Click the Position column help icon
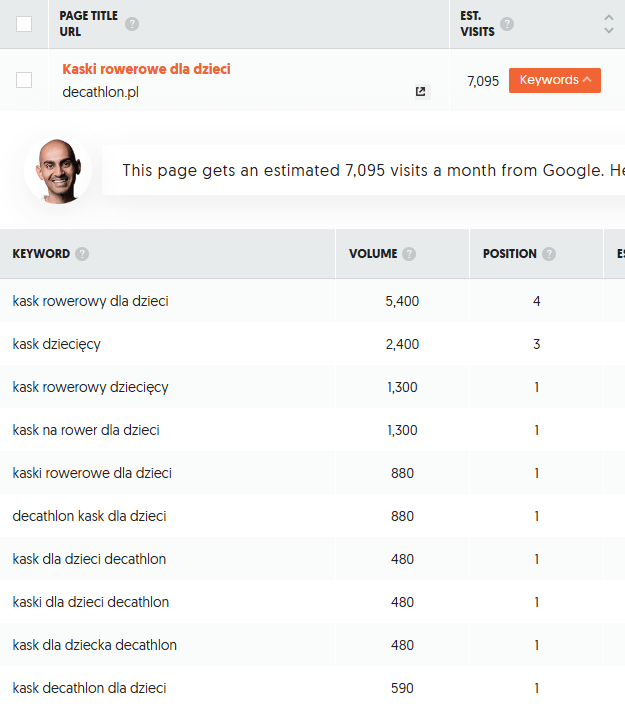Screen dimensions: 625x708 (549, 254)
